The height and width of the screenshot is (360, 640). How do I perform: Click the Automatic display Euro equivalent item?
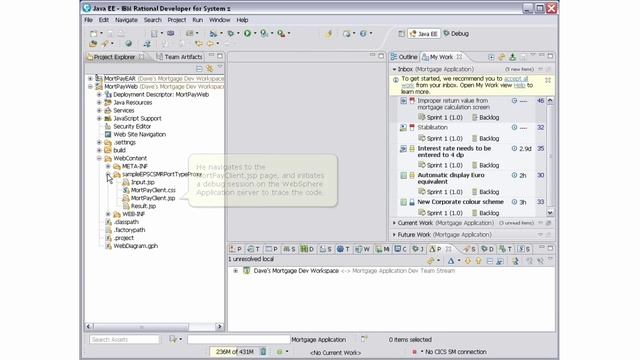pyautogui.click(x=451, y=178)
